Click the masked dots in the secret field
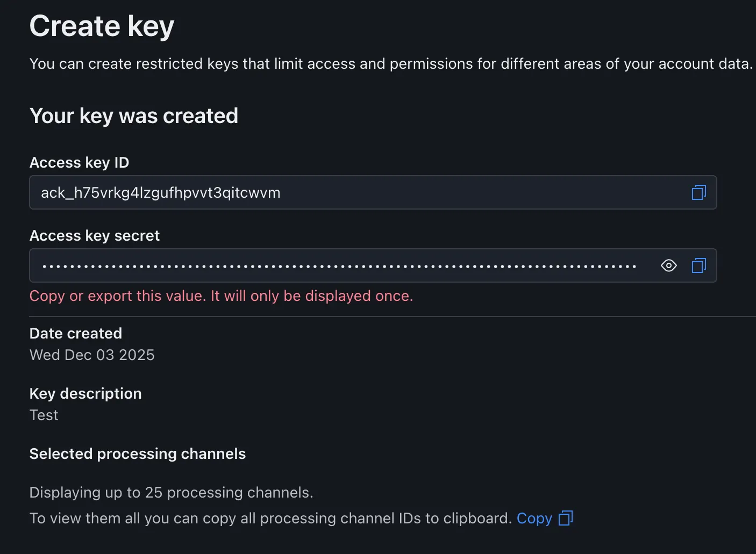This screenshot has width=756, height=554. point(339,266)
